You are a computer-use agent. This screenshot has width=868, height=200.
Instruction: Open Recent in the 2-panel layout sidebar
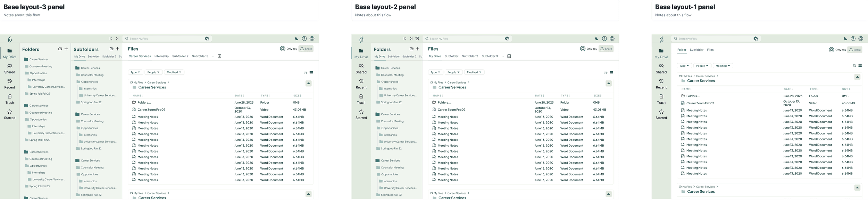tap(361, 84)
